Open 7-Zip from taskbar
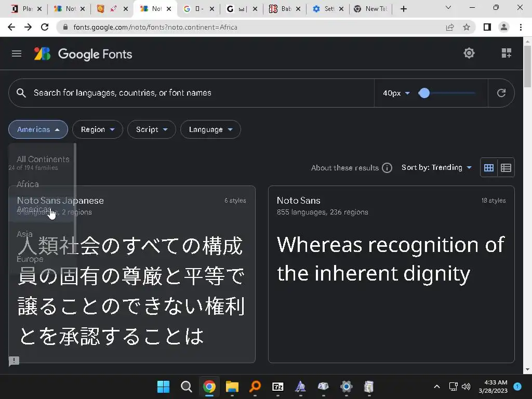The image size is (532, 399). point(278,387)
